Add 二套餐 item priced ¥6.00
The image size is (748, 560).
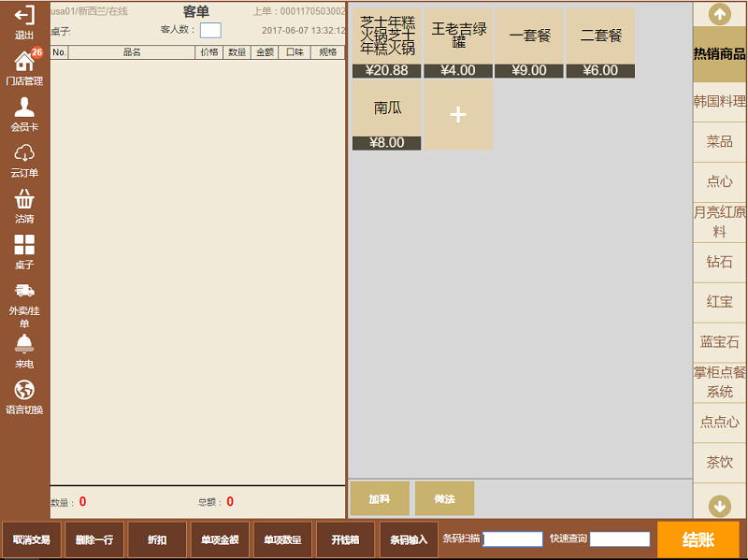600,42
